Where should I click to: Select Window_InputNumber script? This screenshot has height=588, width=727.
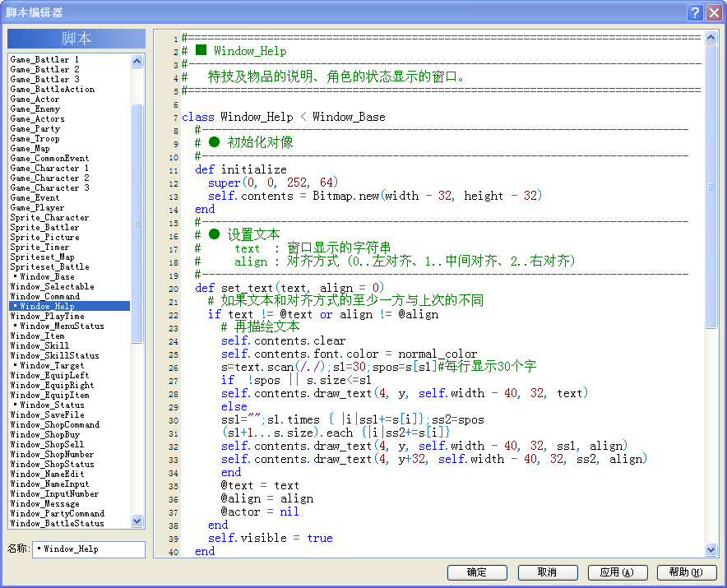[70, 494]
